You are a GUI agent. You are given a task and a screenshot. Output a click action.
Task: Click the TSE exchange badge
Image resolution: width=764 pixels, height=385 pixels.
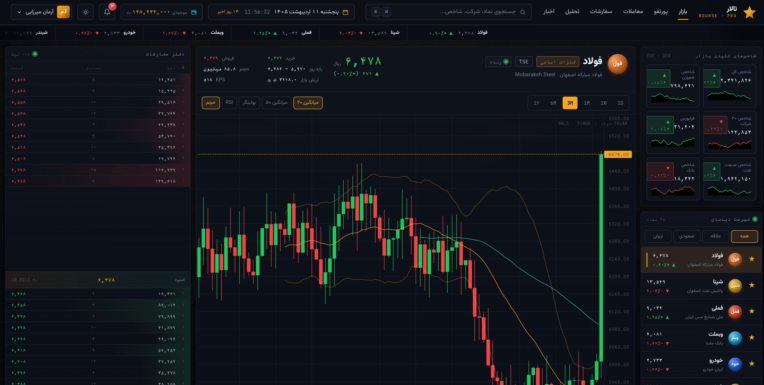pos(524,61)
